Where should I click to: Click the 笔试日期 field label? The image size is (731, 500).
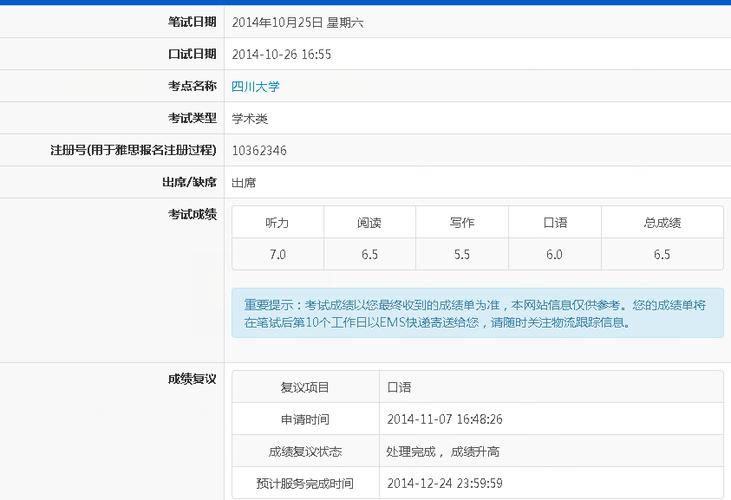coord(192,22)
